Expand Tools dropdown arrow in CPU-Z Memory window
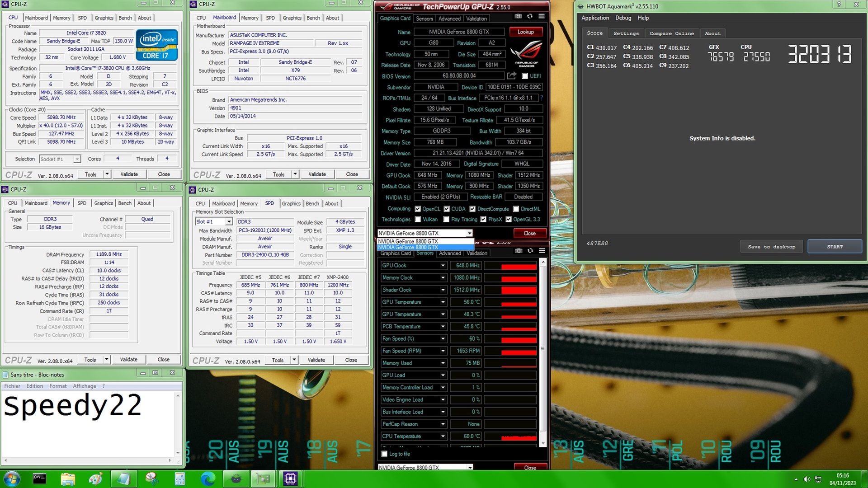Viewport: 868px width, 488px height. coord(107,359)
